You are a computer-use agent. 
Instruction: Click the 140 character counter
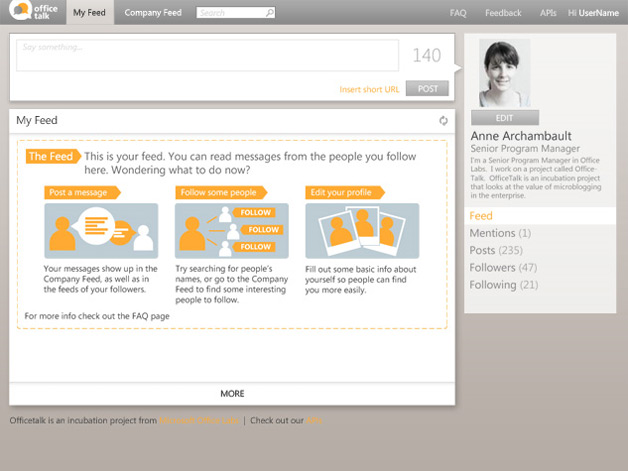click(x=427, y=55)
